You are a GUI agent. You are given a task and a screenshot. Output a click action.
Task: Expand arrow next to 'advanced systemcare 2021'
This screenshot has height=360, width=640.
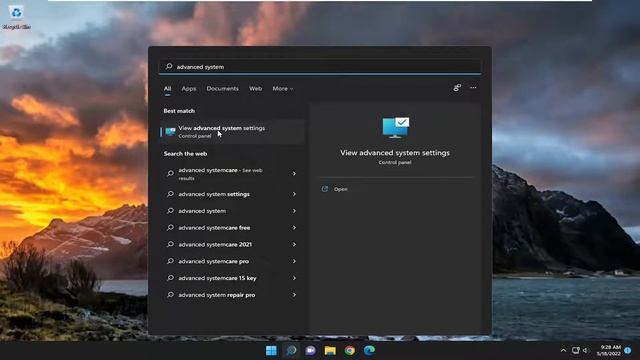294,244
